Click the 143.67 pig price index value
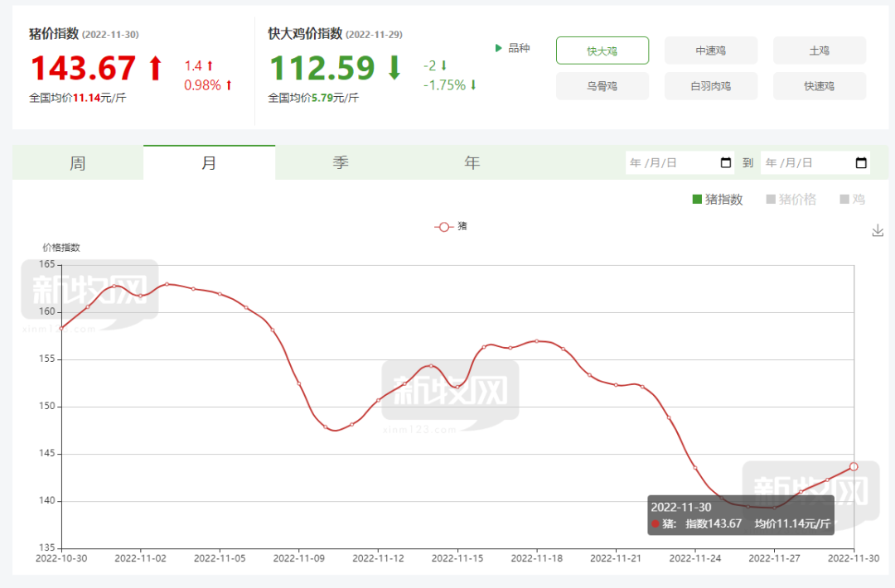 [84, 68]
